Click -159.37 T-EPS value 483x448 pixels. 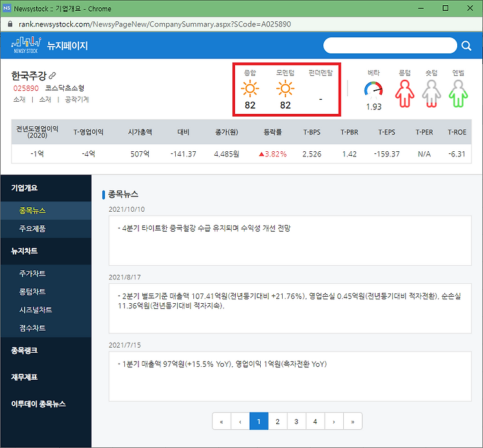(386, 154)
